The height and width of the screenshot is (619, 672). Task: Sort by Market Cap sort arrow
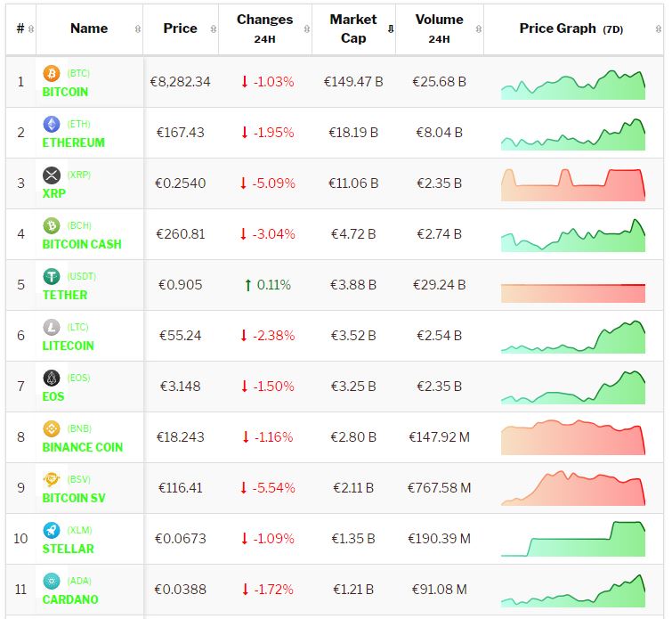click(390, 29)
